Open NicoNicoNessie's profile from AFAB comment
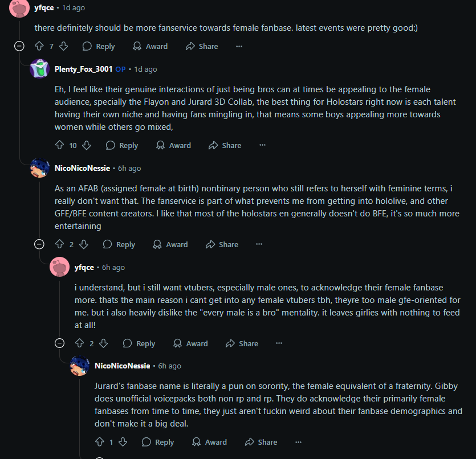The width and height of the screenshot is (476, 459). (x=82, y=168)
